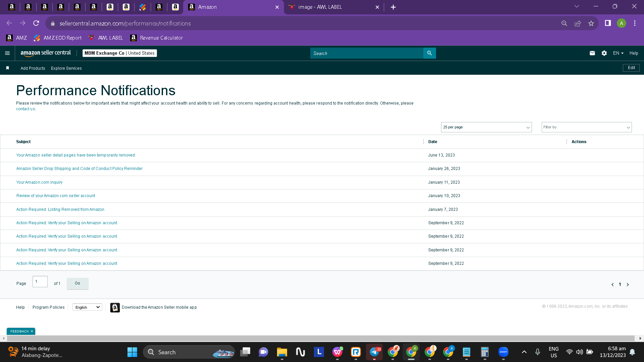This screenshot has height=362, width=644.
Task: Open the Help link in top bar
Action: (x=634, y=53)
